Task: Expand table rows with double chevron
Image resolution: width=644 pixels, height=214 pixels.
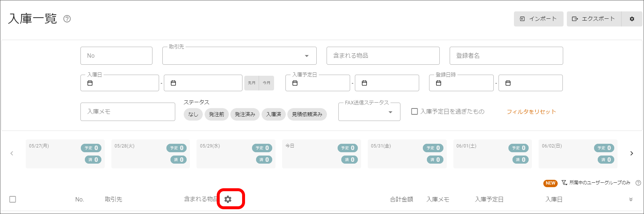Action: (x=631, y=199)
